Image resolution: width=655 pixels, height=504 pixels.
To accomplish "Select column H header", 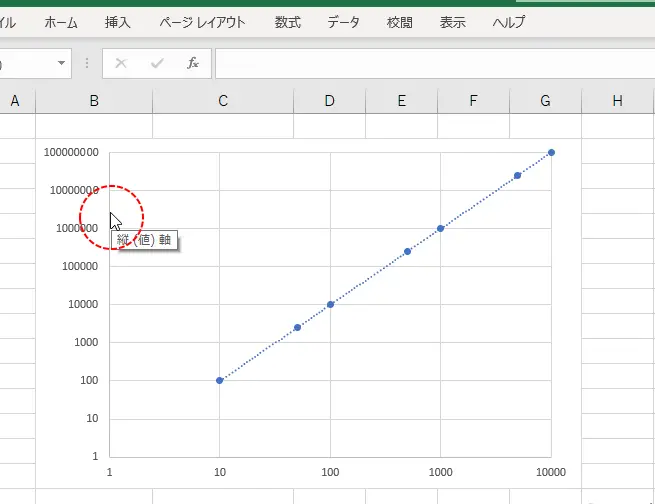I will coord(617,100).
